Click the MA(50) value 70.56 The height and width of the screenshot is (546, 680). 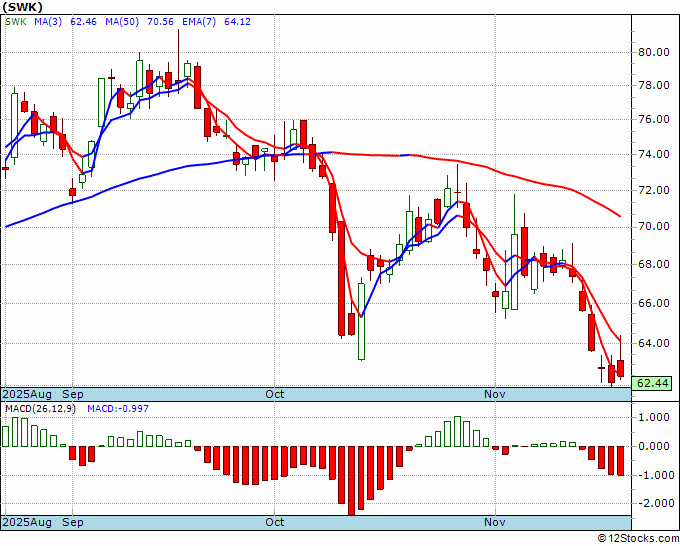tap(160, 22)
